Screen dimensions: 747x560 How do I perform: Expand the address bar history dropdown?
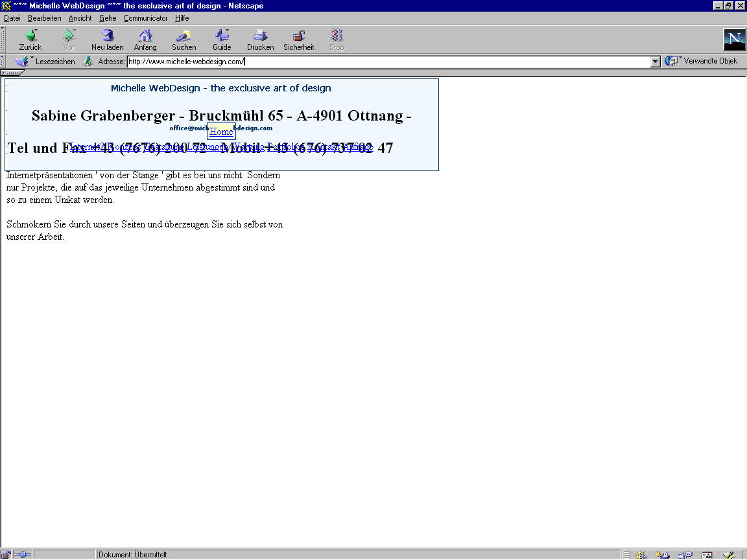click(655, 62)
